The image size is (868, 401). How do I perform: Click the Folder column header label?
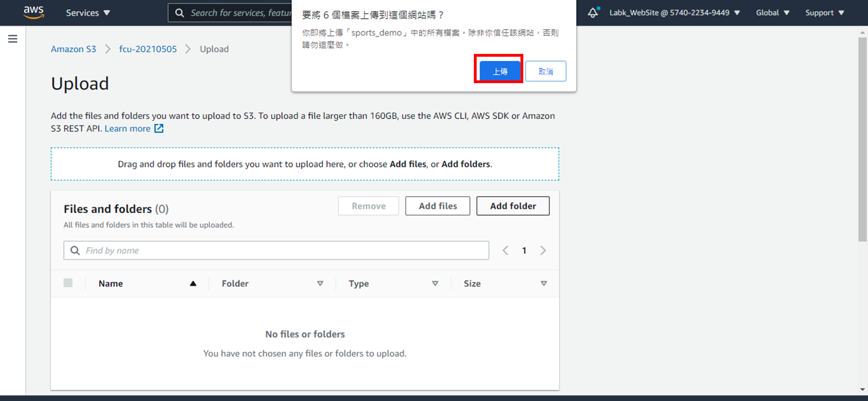pyautogui.click(x=235, y=284)
